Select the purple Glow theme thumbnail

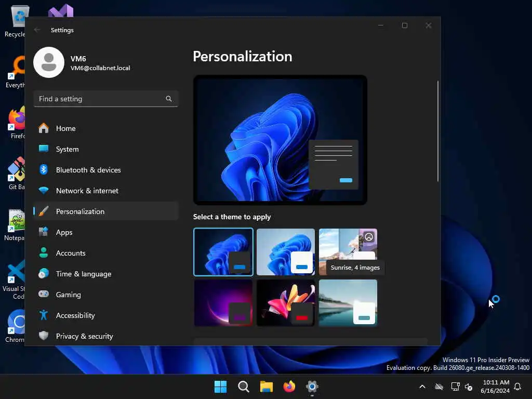(223, 303)
